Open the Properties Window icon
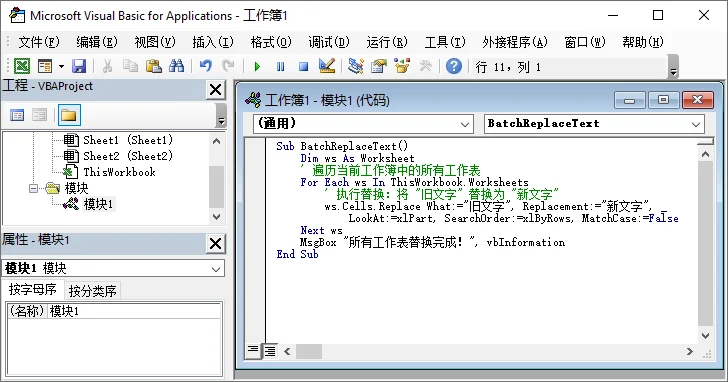Screen dimensions: 728x382 click(379, 66)
